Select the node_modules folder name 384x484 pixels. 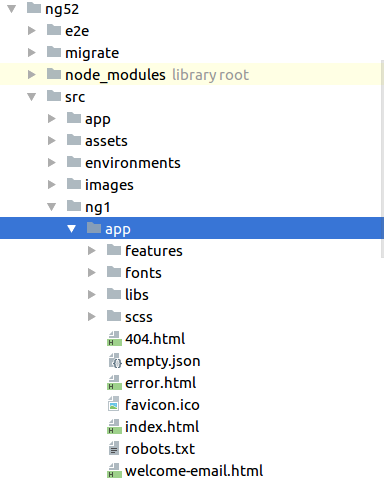click(115, 75)
